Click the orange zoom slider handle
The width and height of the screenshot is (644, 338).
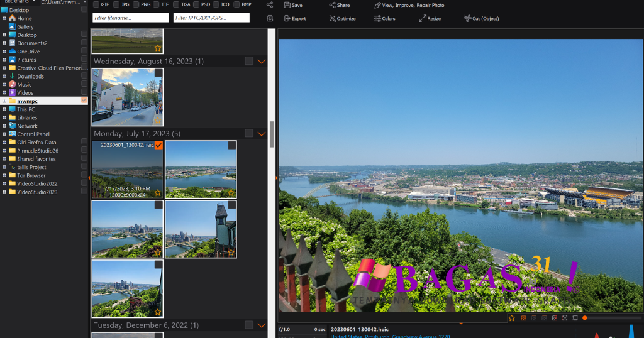pyautogui.click(x=584, y=318)
